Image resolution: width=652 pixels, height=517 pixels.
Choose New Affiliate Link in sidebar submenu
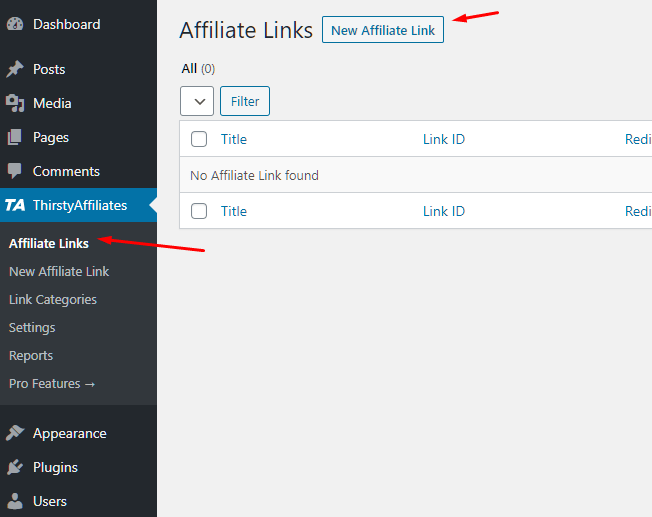[59, 272]
